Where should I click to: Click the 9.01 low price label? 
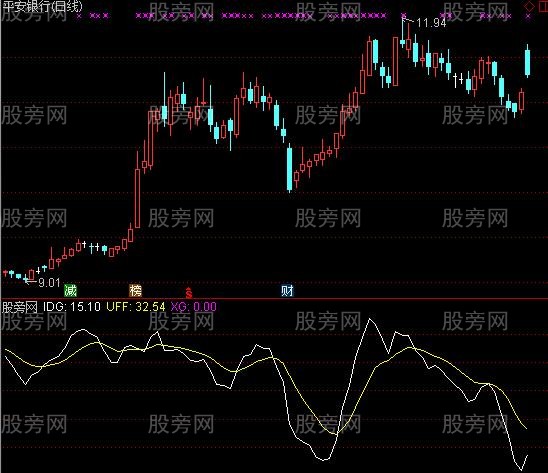coord(49,282)
